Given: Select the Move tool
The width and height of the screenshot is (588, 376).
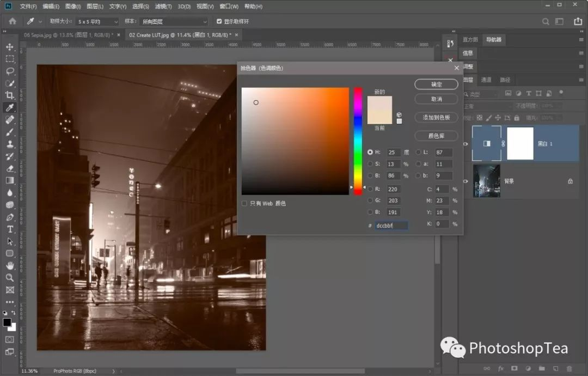Looking at the screenshot, I should click(x=10, y=47).
